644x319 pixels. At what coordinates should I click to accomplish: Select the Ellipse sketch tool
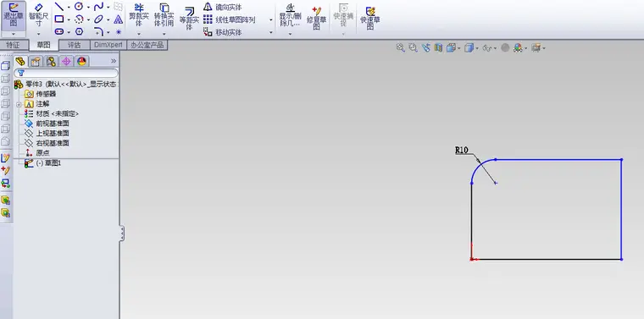click(x=98, y=19)
